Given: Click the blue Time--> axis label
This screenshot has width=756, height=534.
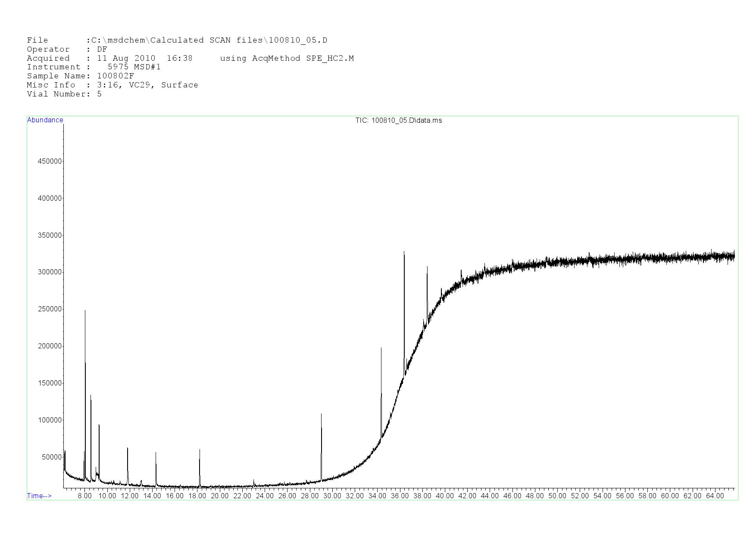Looking at the screenshot, I should click(39, 496).
